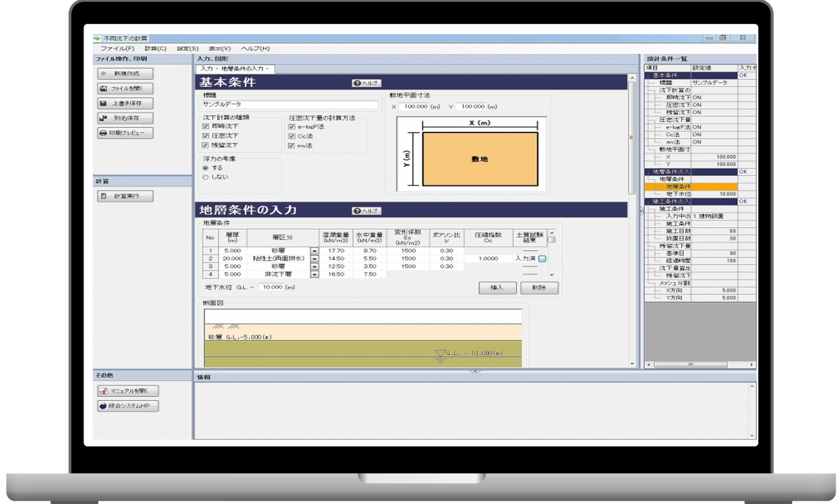
Task: Open the 表示(V) menu
Action: point(219,48)
